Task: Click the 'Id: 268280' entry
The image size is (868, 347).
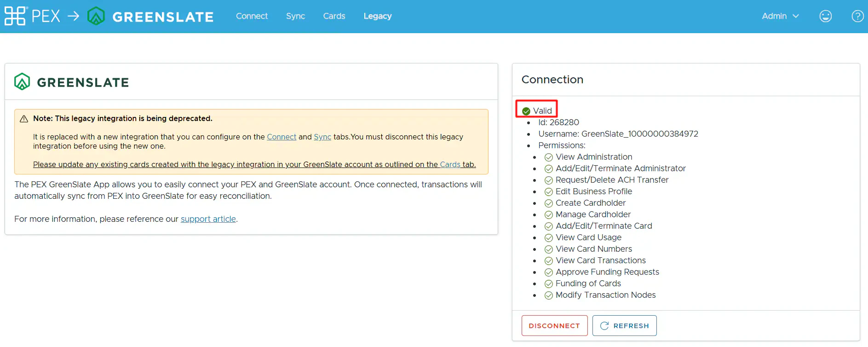Action: pos(559,122)
